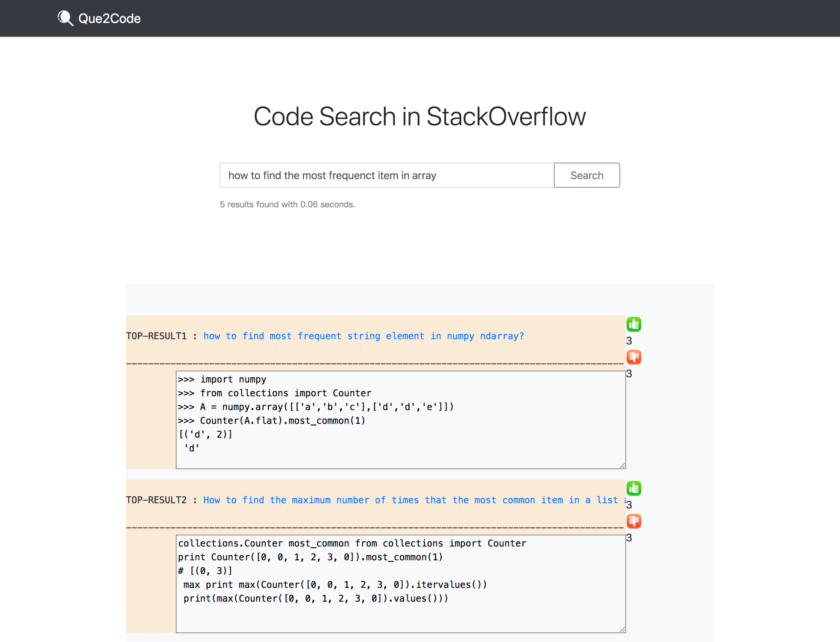
Task: Click the Que2Code magnifier logo icon
Action: (x=65, y=18)
